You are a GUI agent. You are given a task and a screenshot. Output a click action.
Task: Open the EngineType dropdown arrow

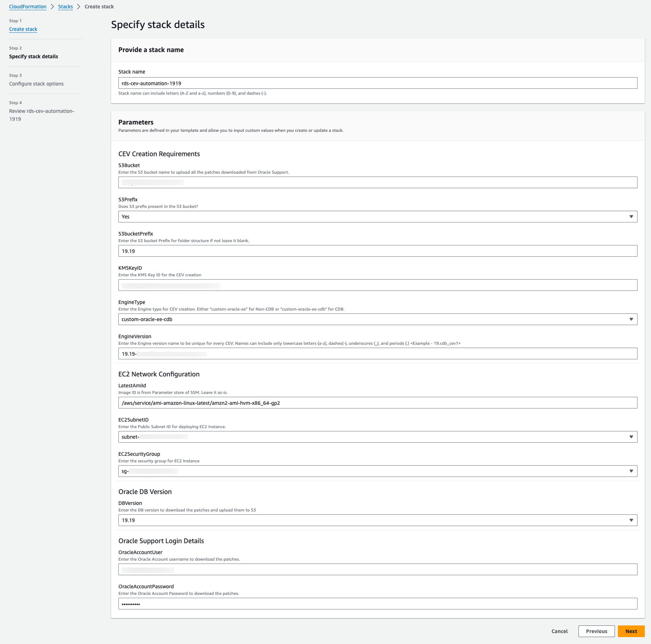pyautogui.click(x=631, y=319)
